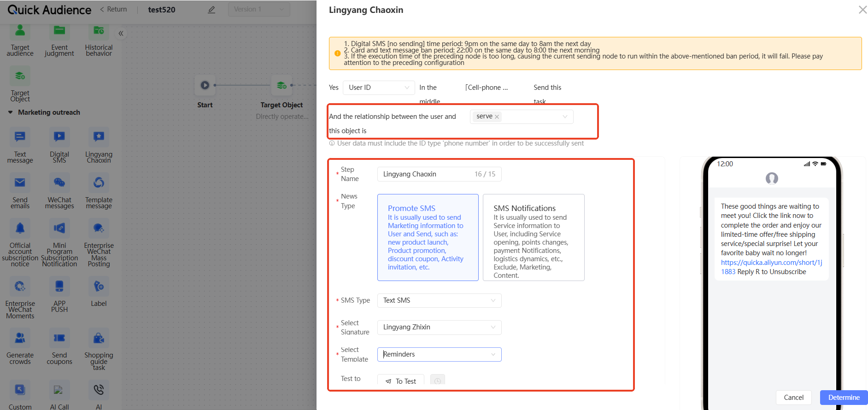
Task: Open the User ID dropdown
Action: pos(379,88)
